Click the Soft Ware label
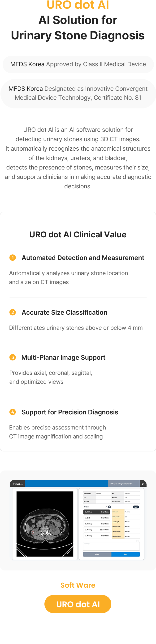The width and height of the screenshot is (156, 644). pos(78,585)
